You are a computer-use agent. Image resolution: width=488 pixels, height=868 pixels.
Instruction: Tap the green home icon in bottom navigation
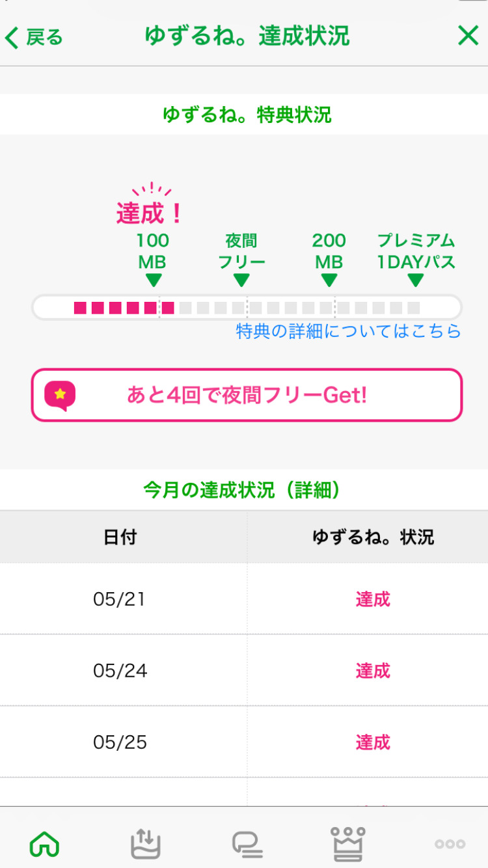coord(44,844)
